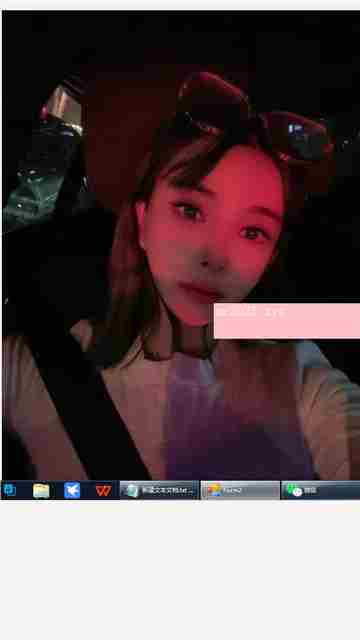Switch to the WeChat taskbar window

[x=321, y=490]
